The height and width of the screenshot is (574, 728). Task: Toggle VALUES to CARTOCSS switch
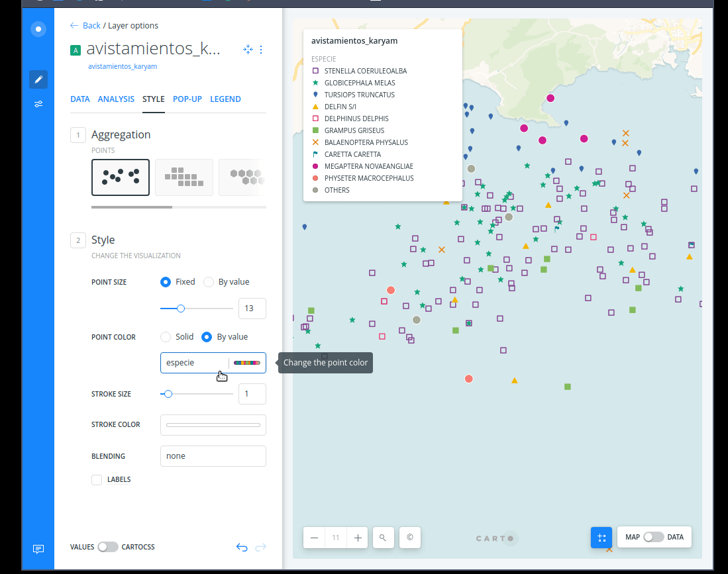(x=108, y=547)
